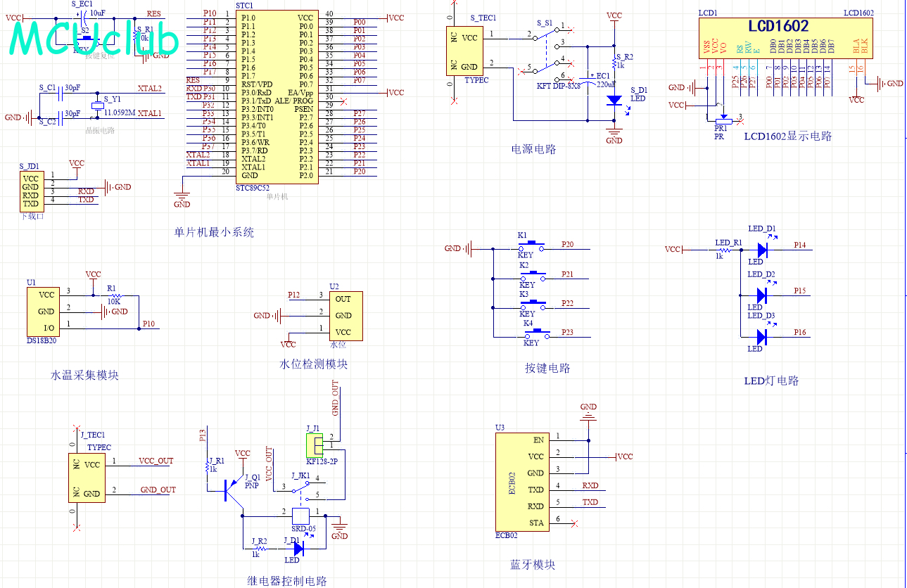Select the S_C1 30pF capacitor

[61, 95]
